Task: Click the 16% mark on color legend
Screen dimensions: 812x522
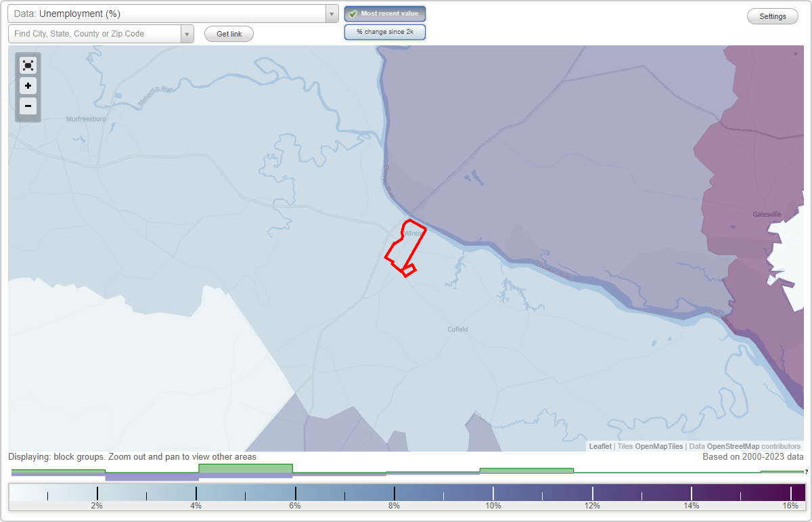Action: click(x=790, y=506)
